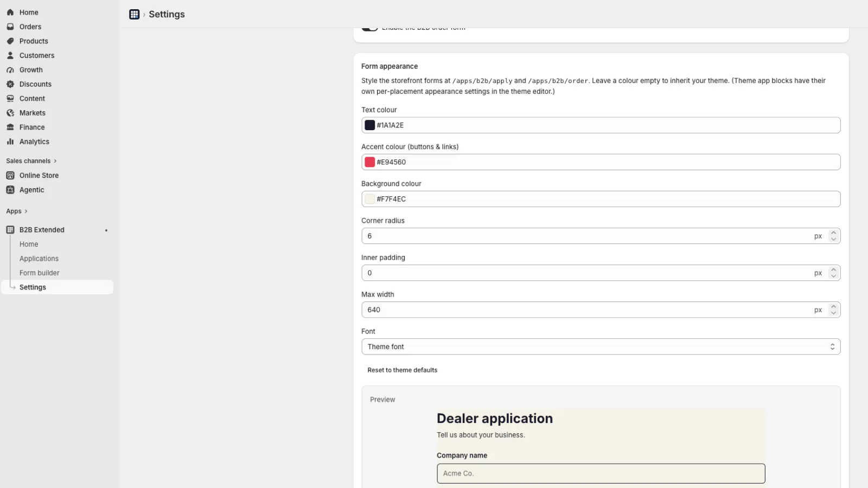The width and height of the screenshot is (868, 488).
Task: Decrease the Max width value
Action: pyautogui.click(x=834, y=313)
